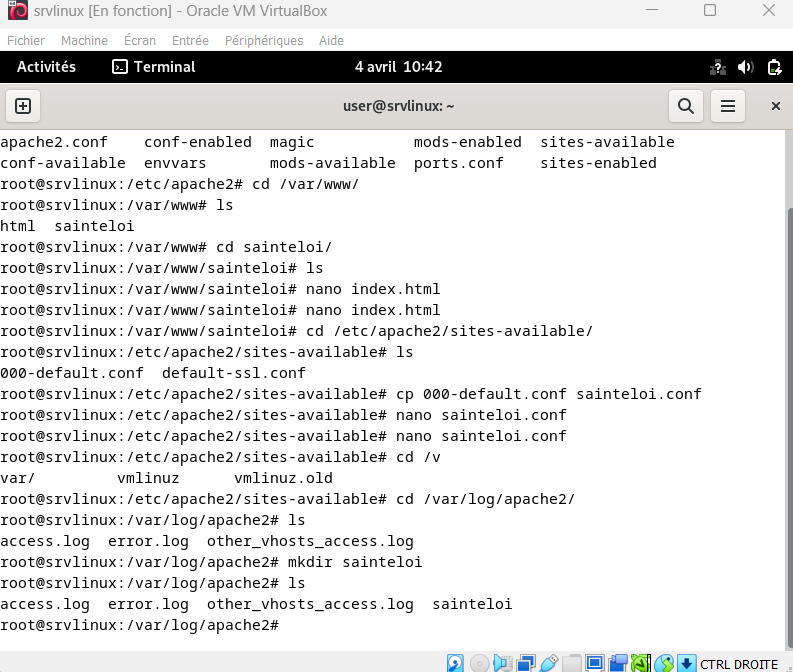Screen dimensions: 793x672
Task: Open the Écran menu
Action: (x=140, y=41)
